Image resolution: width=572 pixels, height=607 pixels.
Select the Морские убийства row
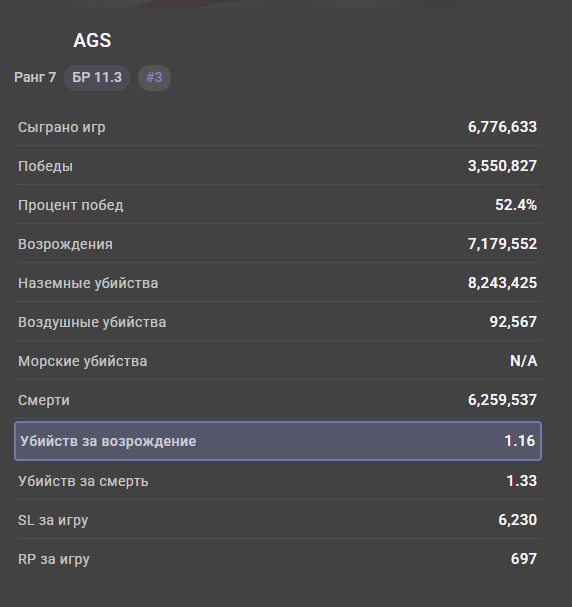click(x=278, y=361)
